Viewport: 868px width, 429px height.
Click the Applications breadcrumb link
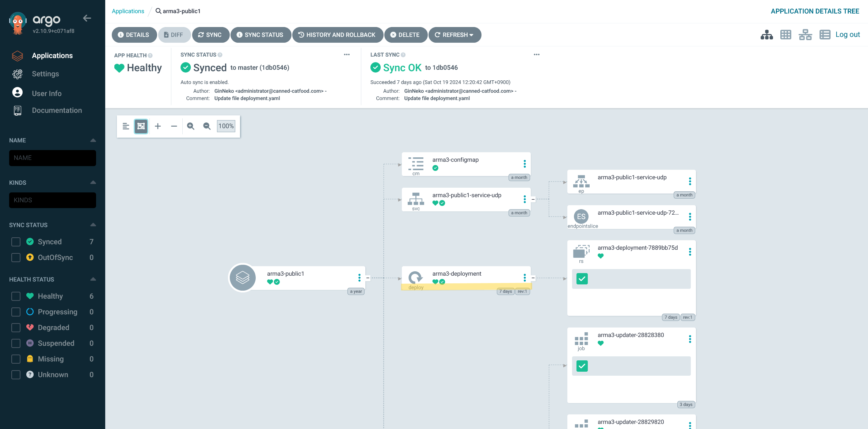coord(128,11)
